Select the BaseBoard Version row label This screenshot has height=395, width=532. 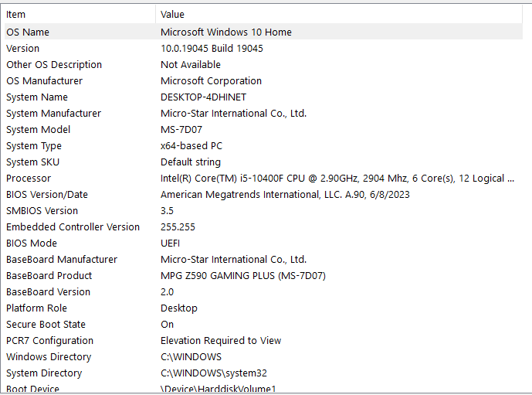pyautogui.click(x=48, y=292)
